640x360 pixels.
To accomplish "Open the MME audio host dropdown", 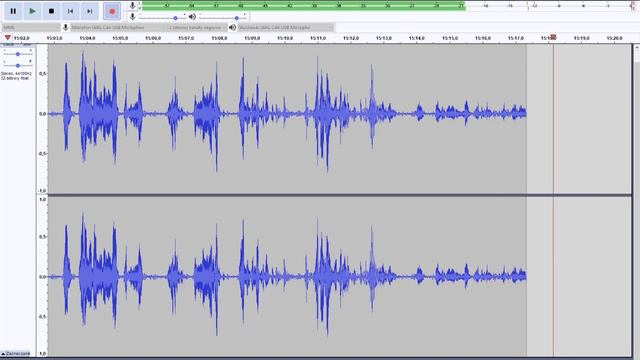I will [x=31, y=27].
